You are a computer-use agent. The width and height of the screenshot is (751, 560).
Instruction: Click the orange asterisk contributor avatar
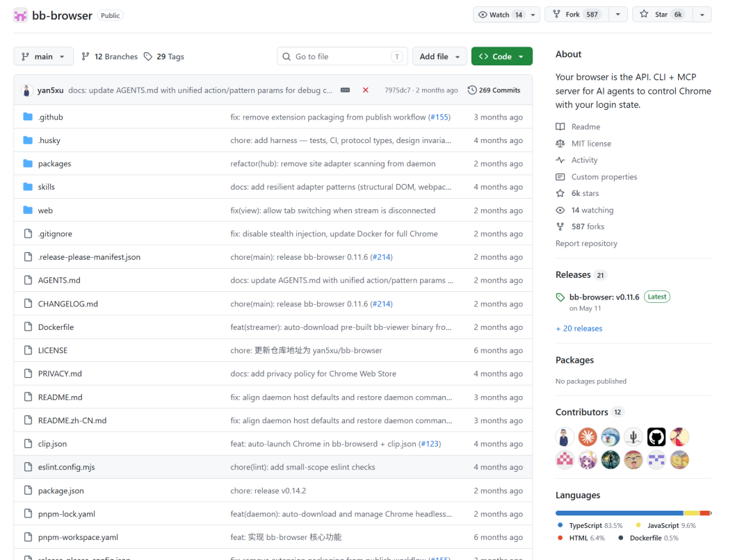point(587,437)
